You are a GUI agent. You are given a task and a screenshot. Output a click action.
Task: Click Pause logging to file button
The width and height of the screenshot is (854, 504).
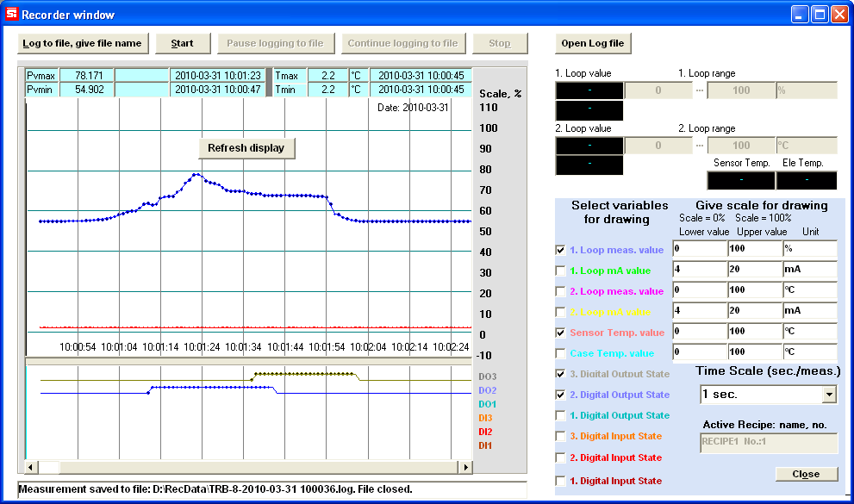point(275,44)
